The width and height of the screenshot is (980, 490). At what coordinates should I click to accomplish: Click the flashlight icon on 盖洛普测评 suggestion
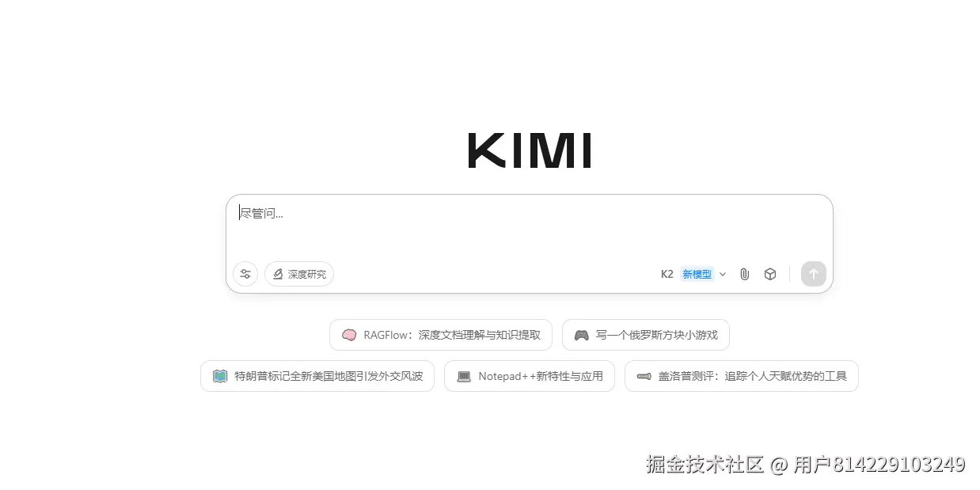click(x=644, y=376)
